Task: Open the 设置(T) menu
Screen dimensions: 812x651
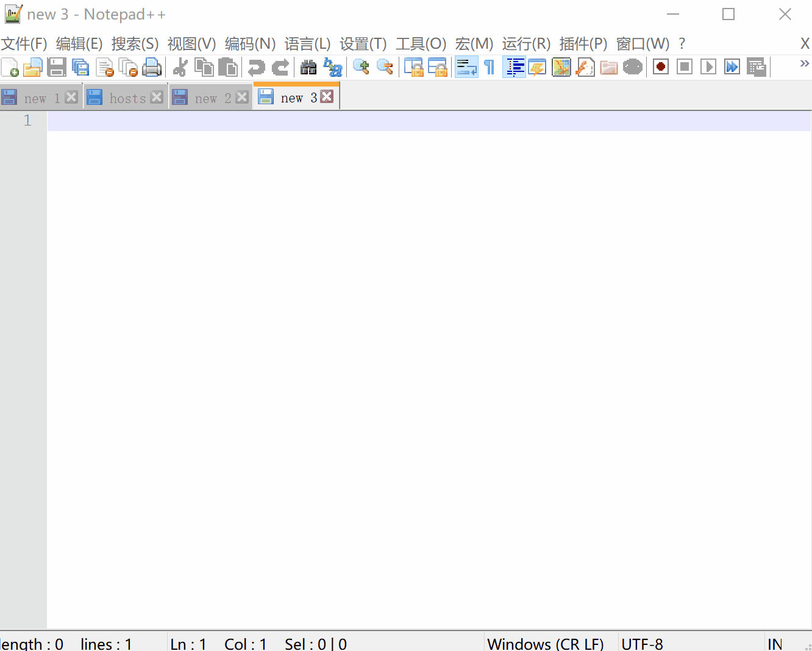Action: (363, 44)
